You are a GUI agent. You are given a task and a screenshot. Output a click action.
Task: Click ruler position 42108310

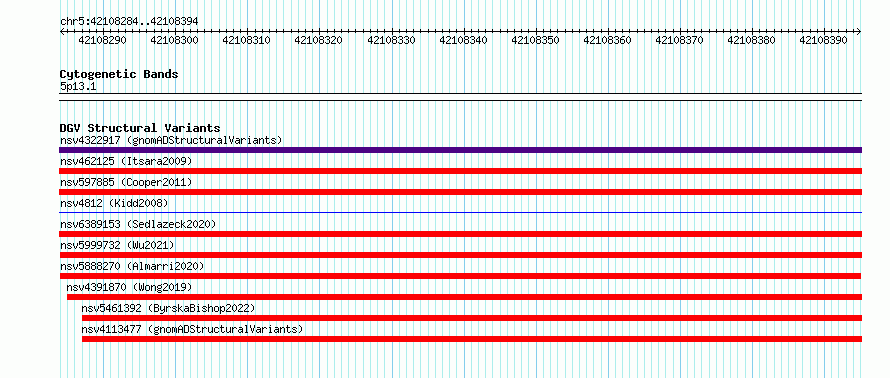246,40
